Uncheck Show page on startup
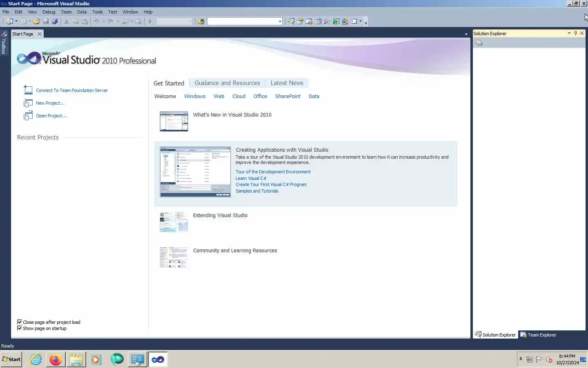This screenshot has width=588, height=368. point(20,328)
